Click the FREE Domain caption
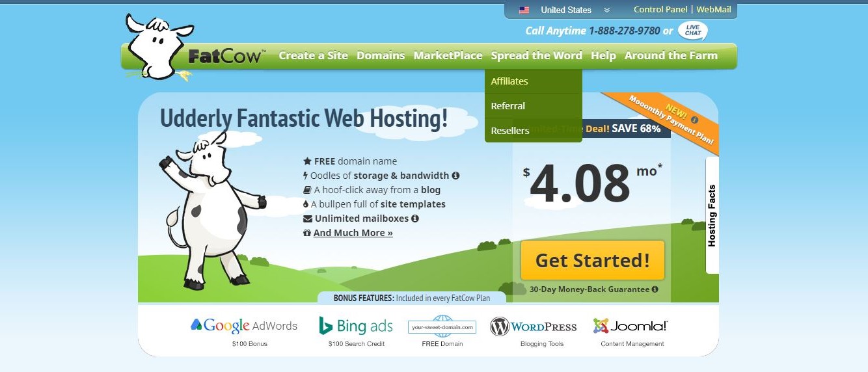Image resolution: width=868 pixels, height=372 pixels. (x=442, y=343)
